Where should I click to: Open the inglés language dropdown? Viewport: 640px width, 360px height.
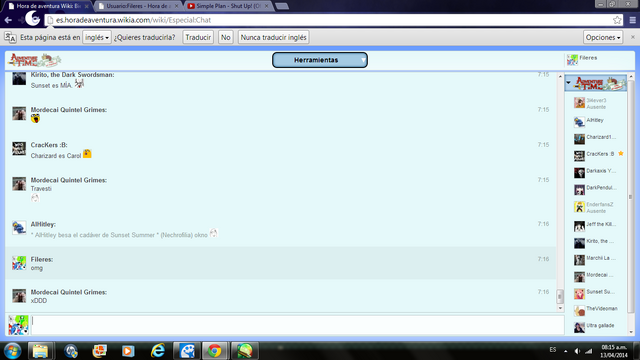click(x=97, y=37)
